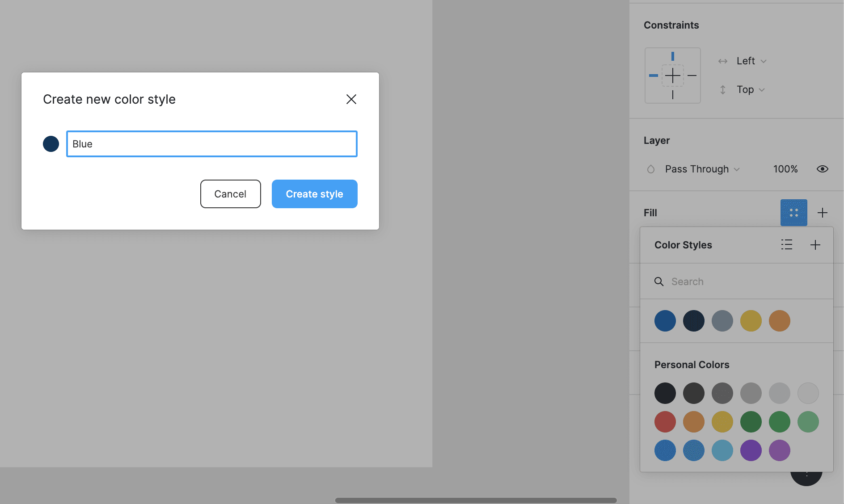
Task: Close the Create new color style dialog
Action: [x=351, y=99]
